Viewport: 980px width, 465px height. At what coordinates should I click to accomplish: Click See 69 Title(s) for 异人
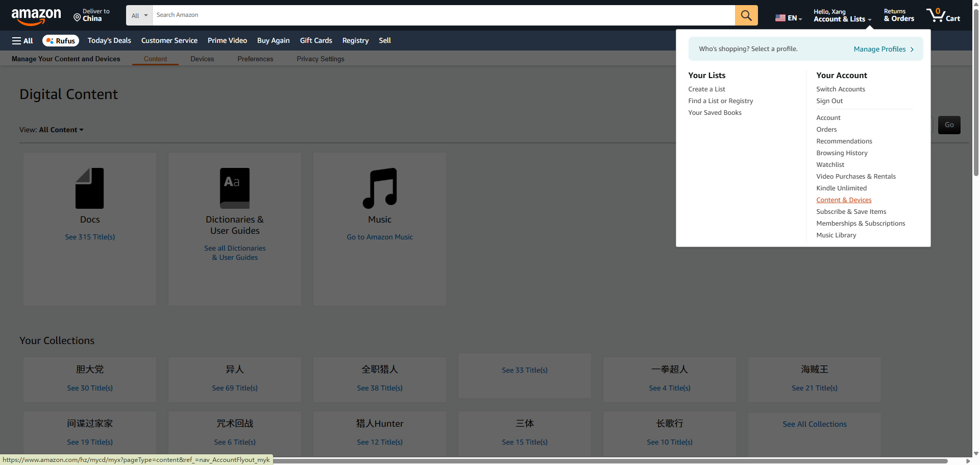click(x=235, y=388)
